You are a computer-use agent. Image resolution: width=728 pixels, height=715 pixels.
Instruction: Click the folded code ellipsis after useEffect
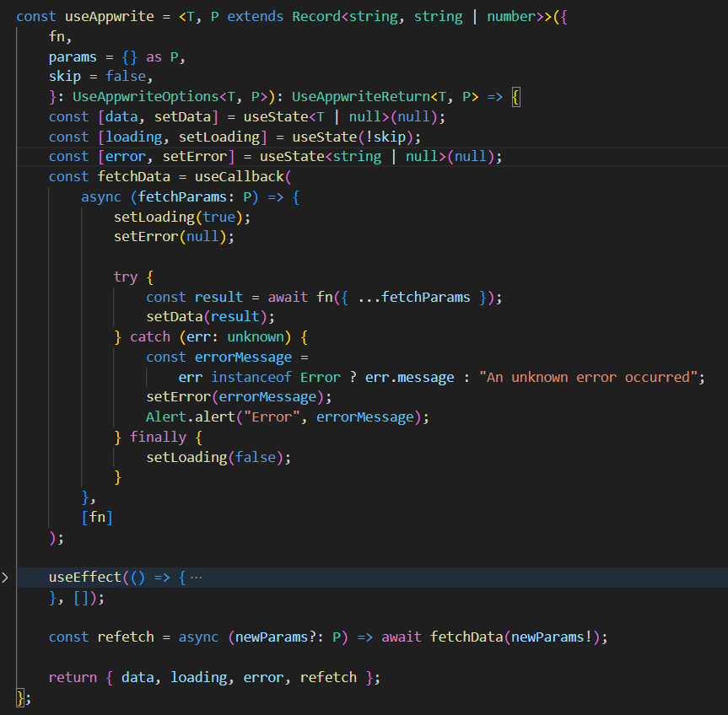197,578
